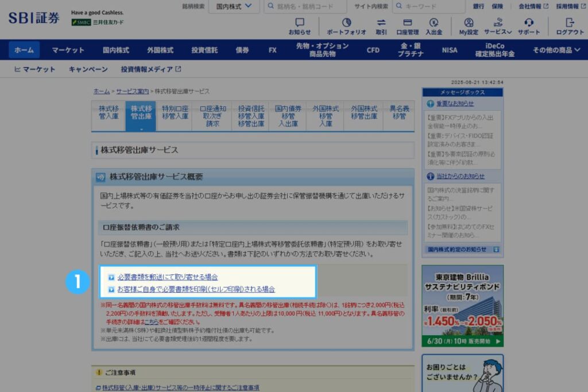
Task: Click the サポート headset support icon
Action: pyautogui.click(x=529, y=23)
